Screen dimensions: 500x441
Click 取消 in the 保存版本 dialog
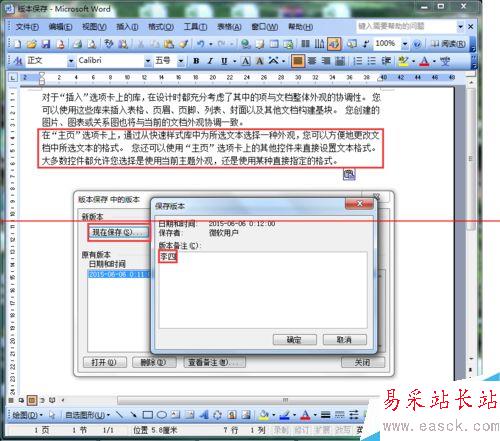tap(345, 340)
